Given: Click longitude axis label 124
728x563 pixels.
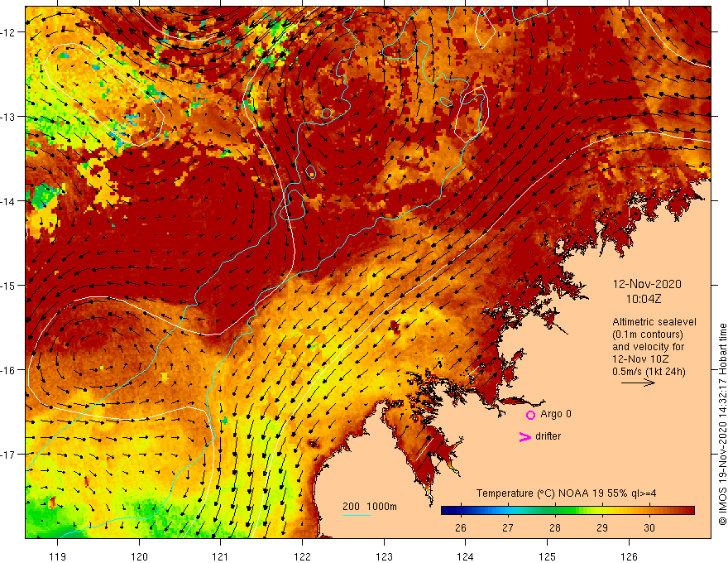Looking at the screenshot, I should coord(466,556).
